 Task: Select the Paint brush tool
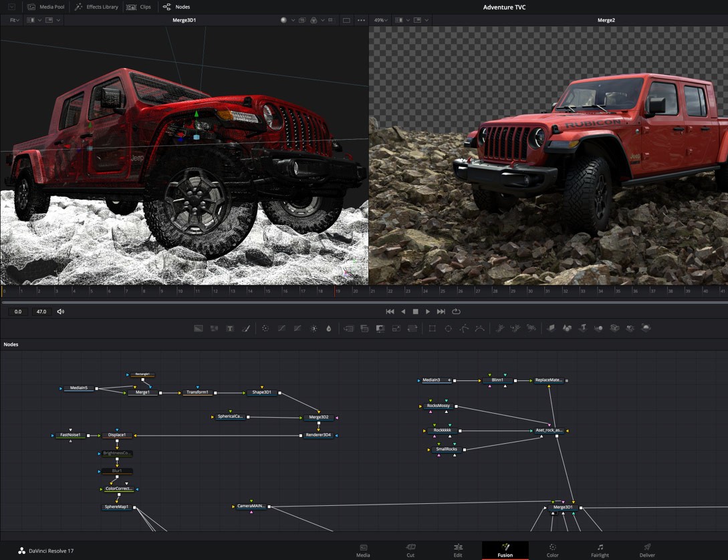(246, 329)
